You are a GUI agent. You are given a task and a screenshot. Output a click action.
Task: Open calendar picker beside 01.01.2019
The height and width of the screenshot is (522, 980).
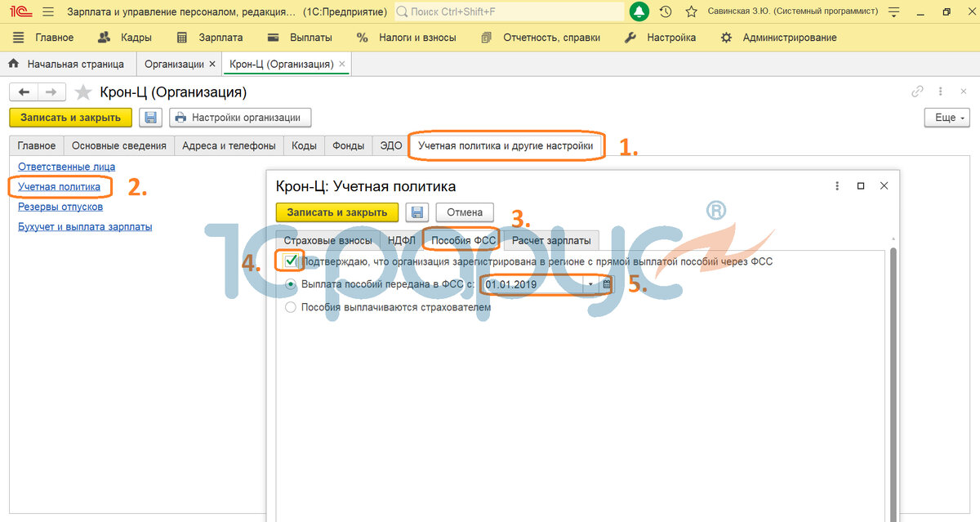pos(607,284)
